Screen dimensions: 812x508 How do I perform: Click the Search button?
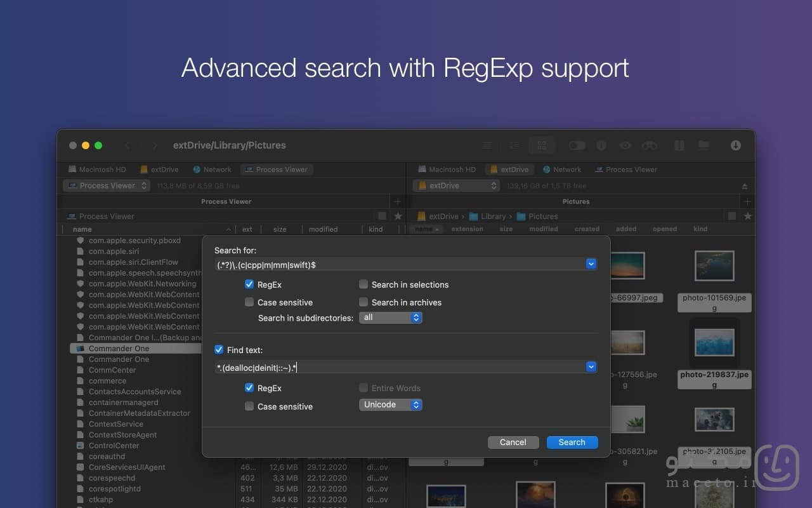(x=572, y=442)
